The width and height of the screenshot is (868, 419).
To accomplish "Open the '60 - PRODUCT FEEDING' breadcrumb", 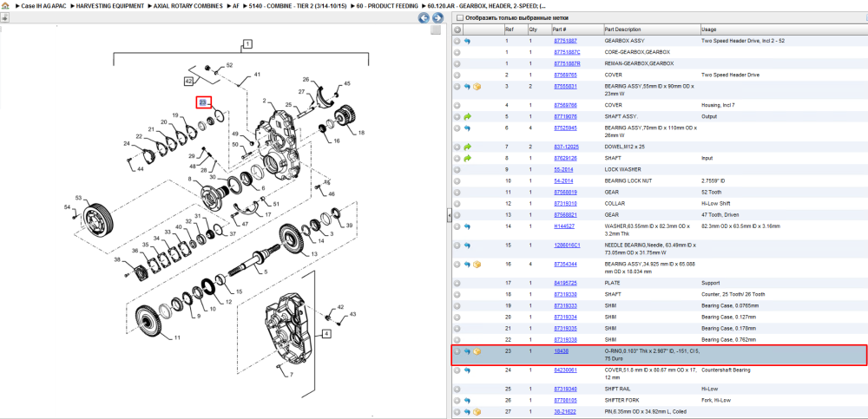I will [x=387, y=5].
